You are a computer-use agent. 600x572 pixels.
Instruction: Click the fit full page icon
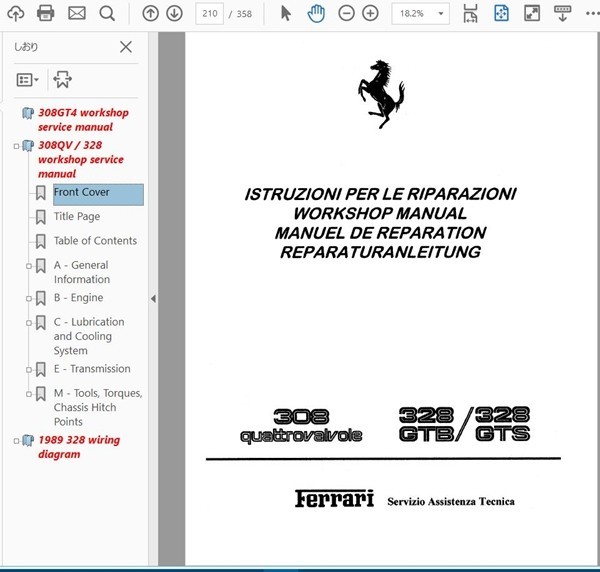(x=501, y=13)
